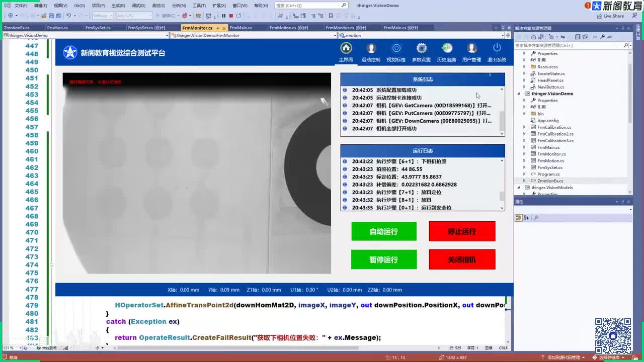Collapse the thinger.VisionDemo project node
Image resolution: width=644 pixels, height=362 pixels.
pyautogui.click(x=519, y=94)
